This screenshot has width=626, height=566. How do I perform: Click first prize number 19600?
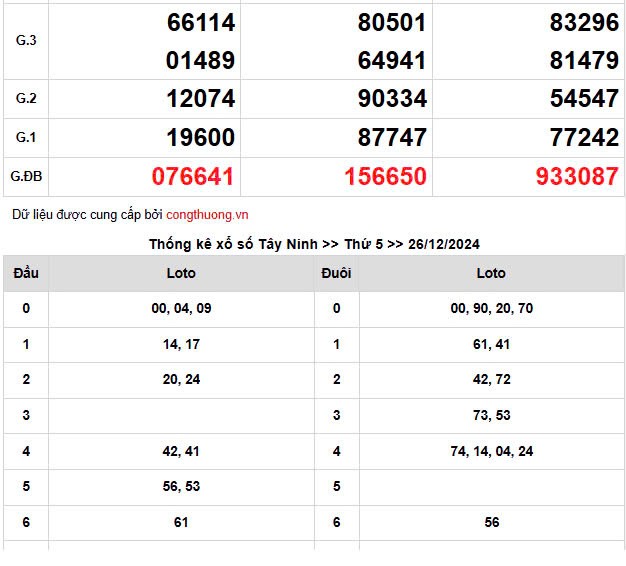[x=201, y=138]
